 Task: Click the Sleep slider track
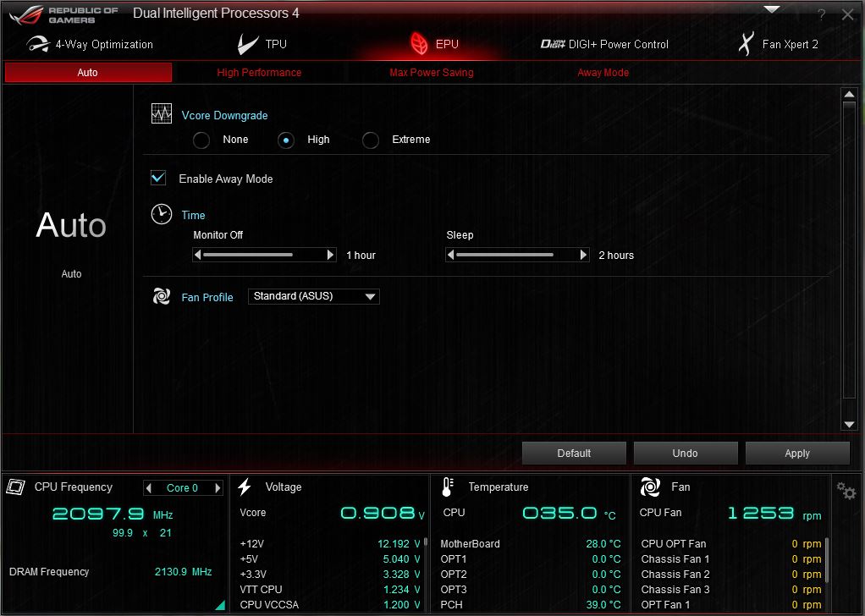tap(517, 255)
